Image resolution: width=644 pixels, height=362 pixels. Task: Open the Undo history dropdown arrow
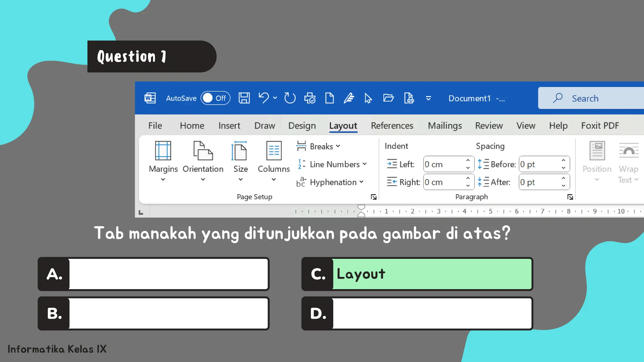click(275, 98)
